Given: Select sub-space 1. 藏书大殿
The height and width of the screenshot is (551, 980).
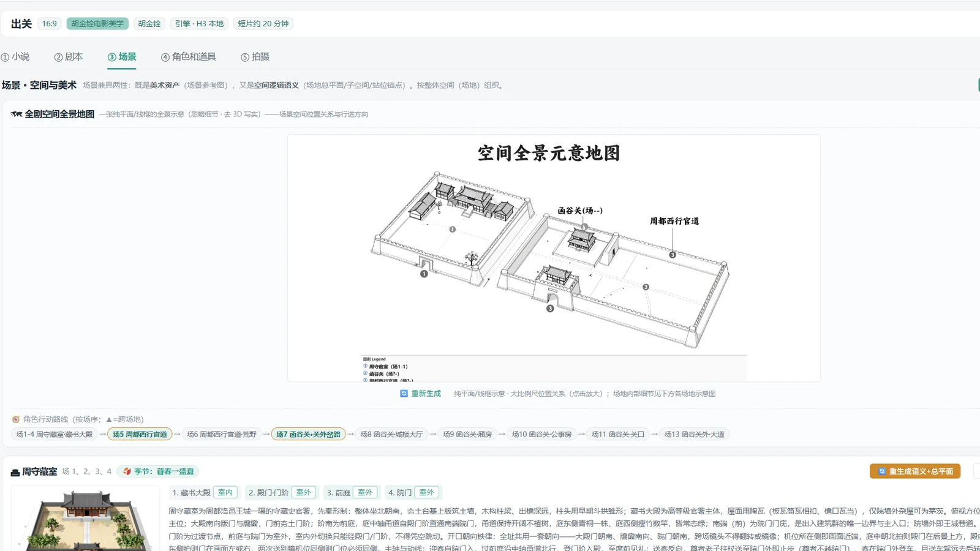Looking at the screenshot, I should tap(203, 492).
